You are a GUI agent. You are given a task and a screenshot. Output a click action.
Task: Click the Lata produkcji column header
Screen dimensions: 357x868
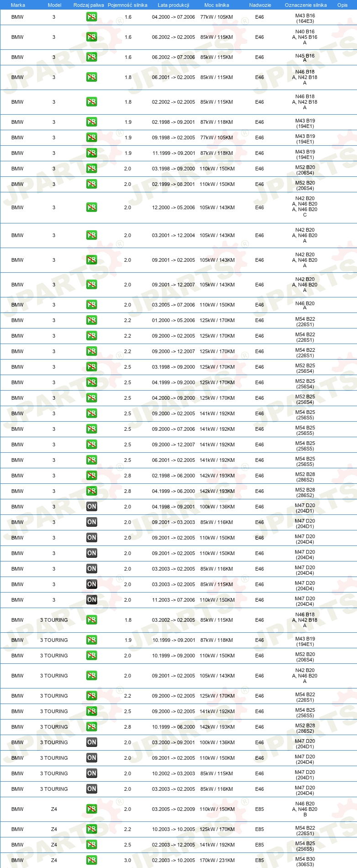point(173,5)
